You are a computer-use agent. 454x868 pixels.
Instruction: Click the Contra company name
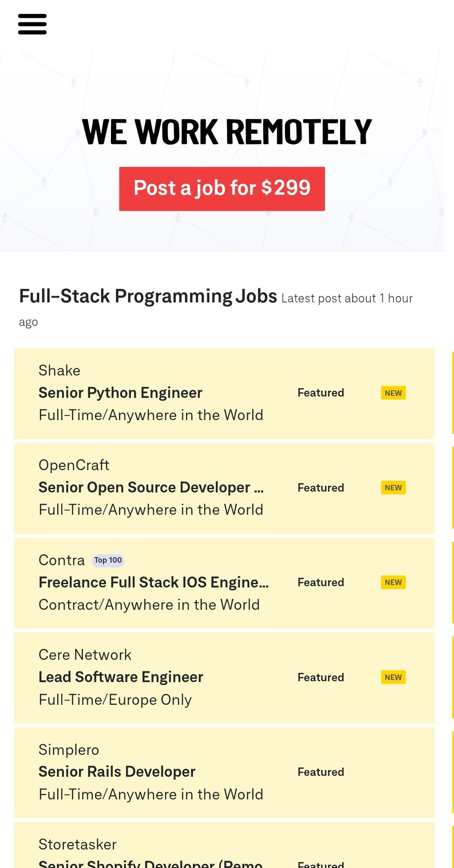tap(62, 560)
